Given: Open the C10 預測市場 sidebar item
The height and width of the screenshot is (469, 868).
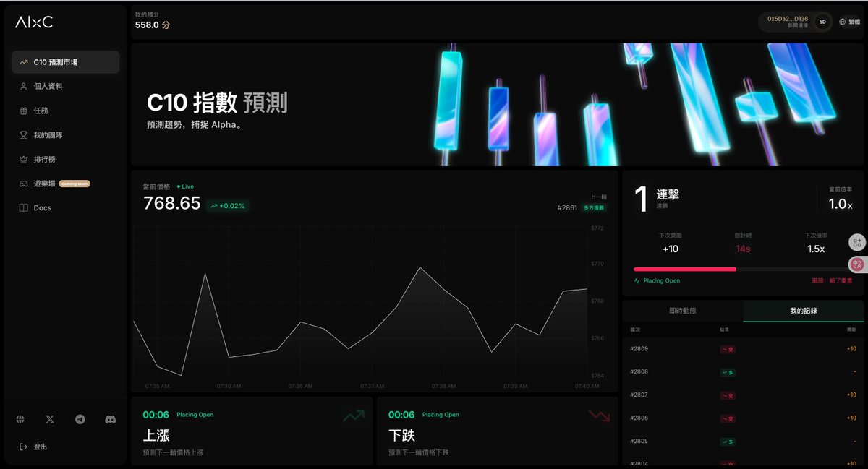Looking at the screenshot, I should pos(65,62).
